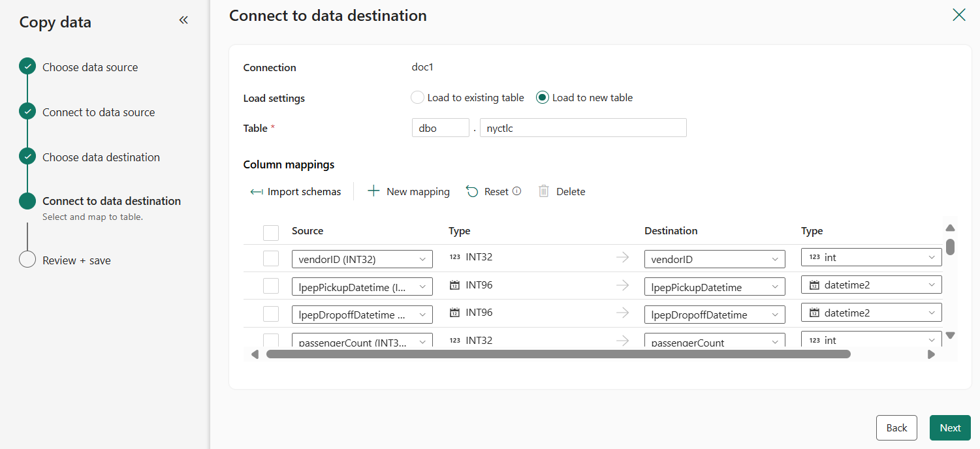Image resolution: width=980 pixels, height=449 pixels.
Task: Open the Review + save step
Action: coord(76,260)
